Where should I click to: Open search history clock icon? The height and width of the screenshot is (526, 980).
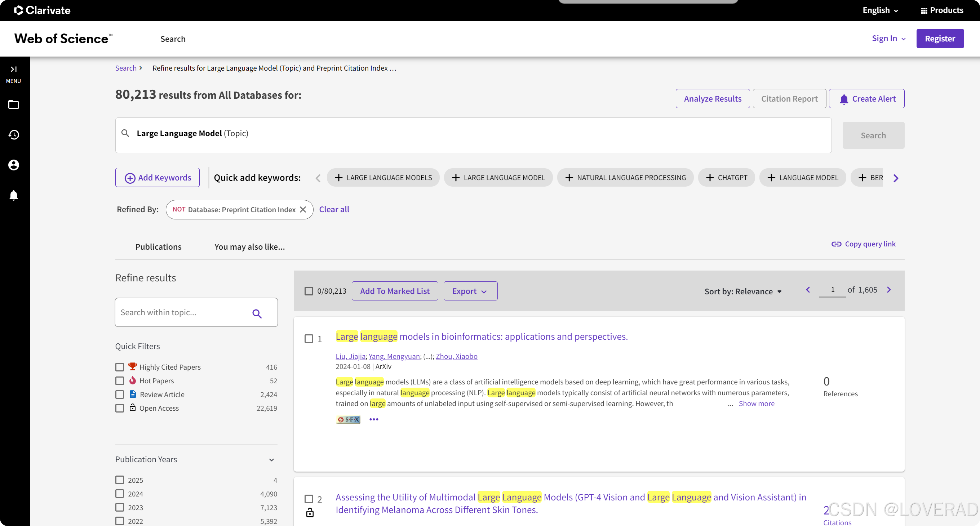(14, 135)
